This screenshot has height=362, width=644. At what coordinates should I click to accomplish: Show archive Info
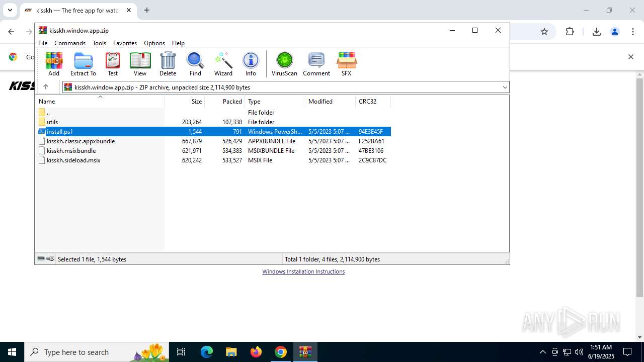(x=251, y=64)
